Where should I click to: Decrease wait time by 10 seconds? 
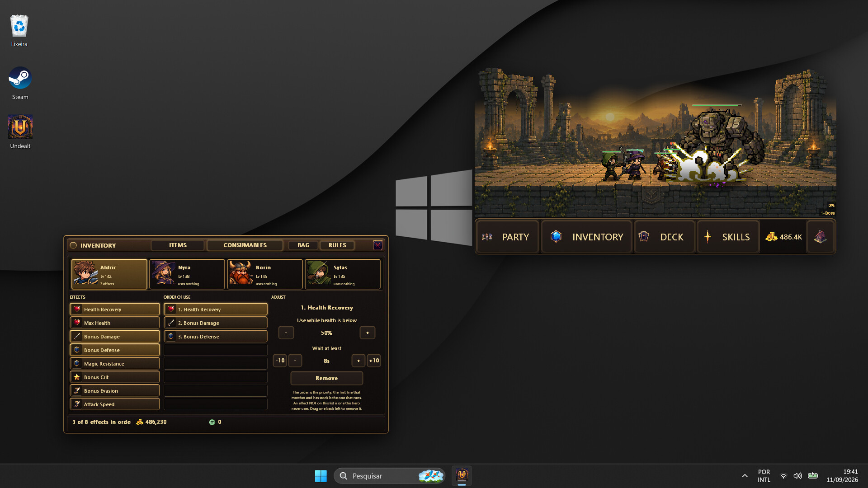[280, 361]
